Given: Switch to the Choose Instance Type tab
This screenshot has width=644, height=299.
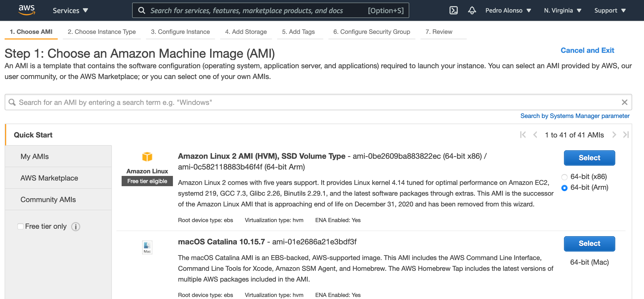Looking at the screenshot, I should (102, 32).
